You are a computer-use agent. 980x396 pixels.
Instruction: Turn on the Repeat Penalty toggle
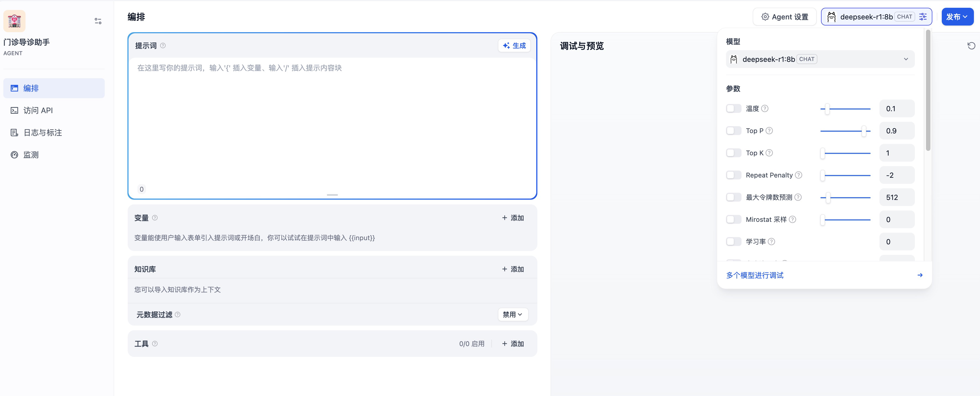click(733, 175)
